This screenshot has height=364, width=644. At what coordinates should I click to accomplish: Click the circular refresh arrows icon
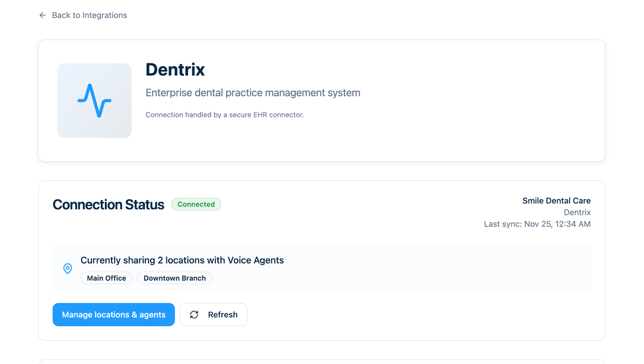pyautogui.click(x=194, y=314)
